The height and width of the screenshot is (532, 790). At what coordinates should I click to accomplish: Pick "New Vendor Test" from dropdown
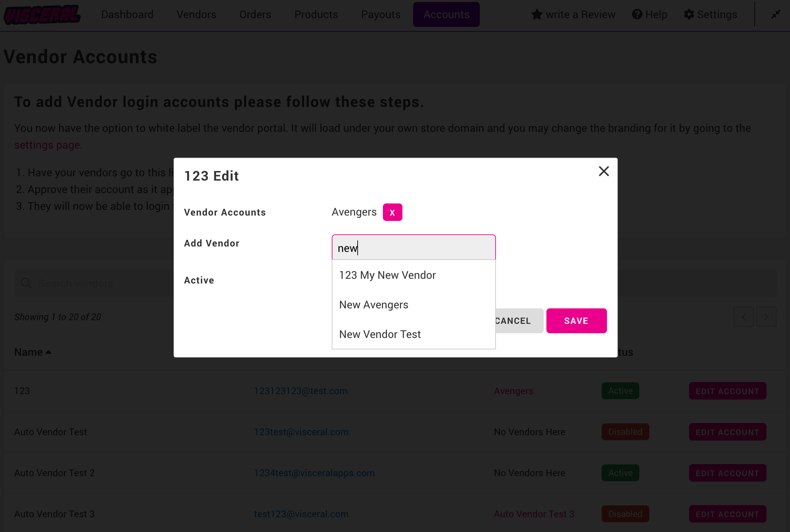point(380,334)
